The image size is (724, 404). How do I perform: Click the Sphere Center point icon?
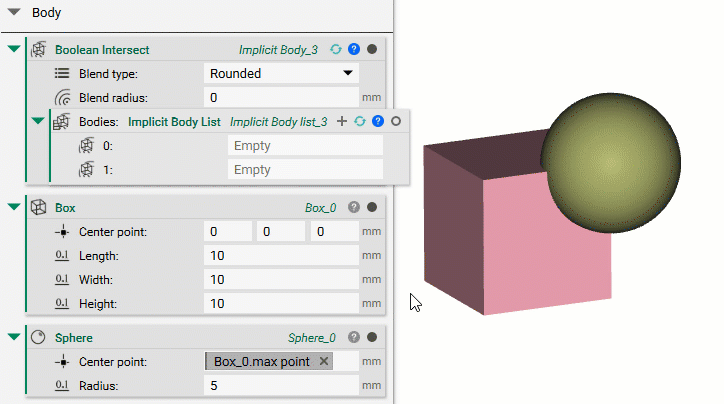[62, 362]
